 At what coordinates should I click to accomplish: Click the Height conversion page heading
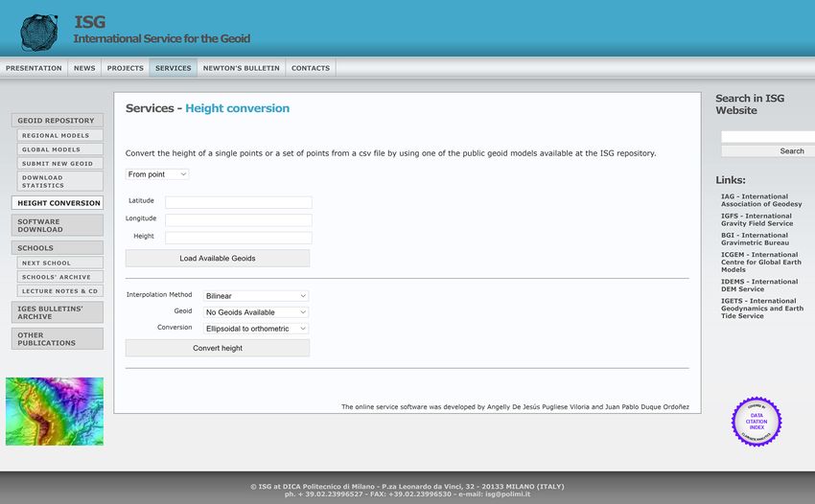click(237, 108)
